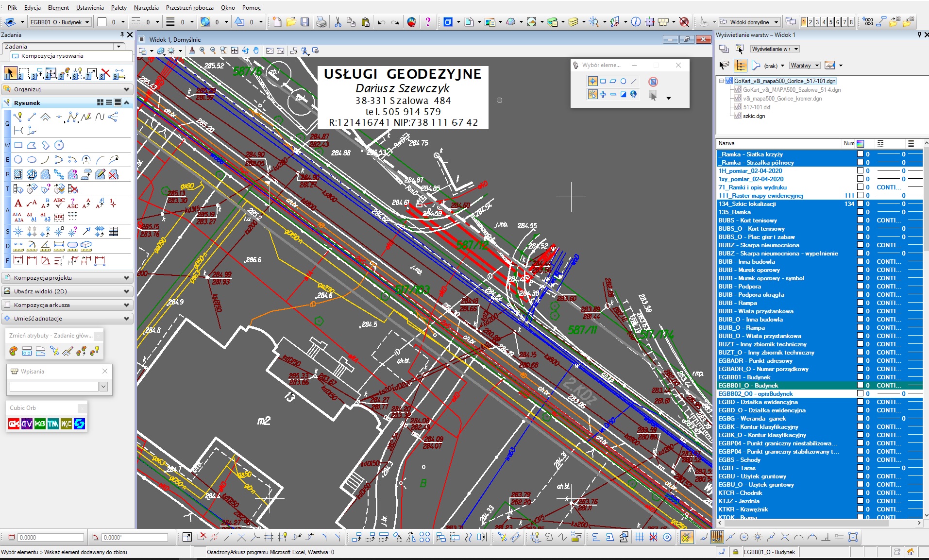Toggle checkbox for EGBB01 - Budynek layer
Viewport: 929px width, 560px height.
(860, 377)
